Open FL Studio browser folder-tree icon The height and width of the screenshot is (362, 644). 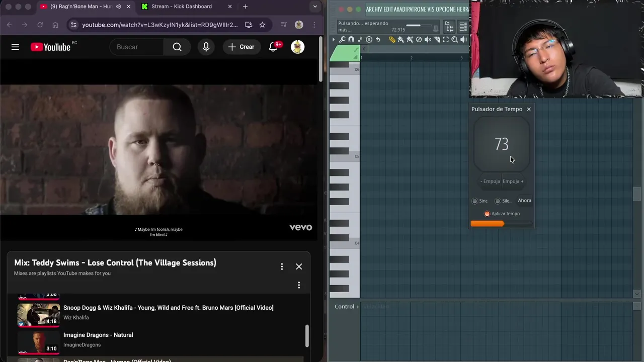pyautogui.click(x=449, y=27)
